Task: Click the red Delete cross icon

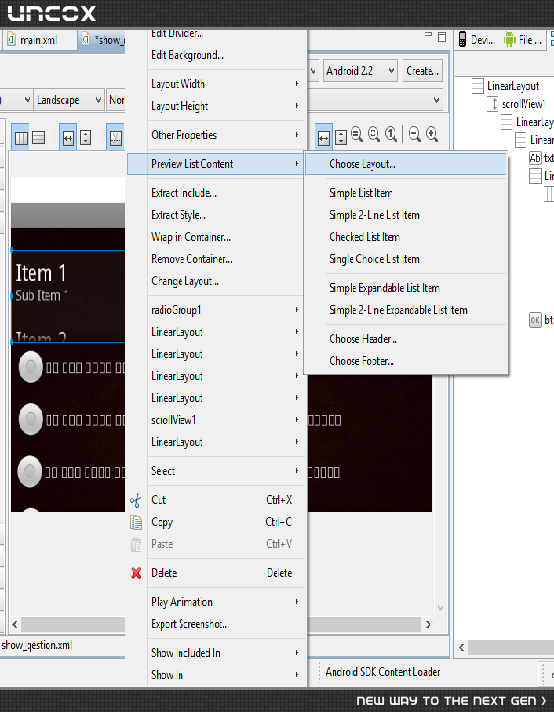Action: tap(136, 573)
